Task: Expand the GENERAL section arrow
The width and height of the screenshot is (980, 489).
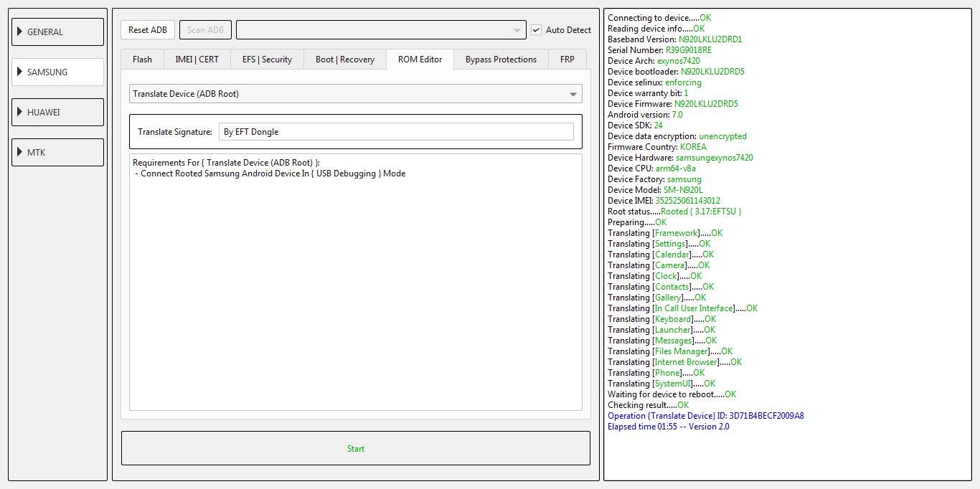Action: click(x=20, y=32)
